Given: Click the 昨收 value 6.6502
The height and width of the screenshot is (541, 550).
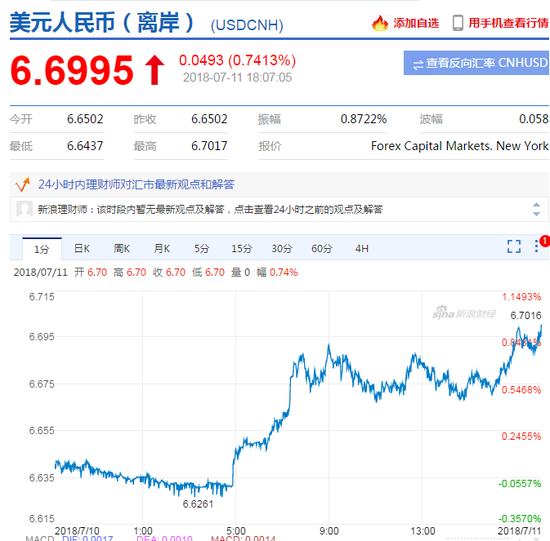Looking at the screenshot, I should coord(209,119).
